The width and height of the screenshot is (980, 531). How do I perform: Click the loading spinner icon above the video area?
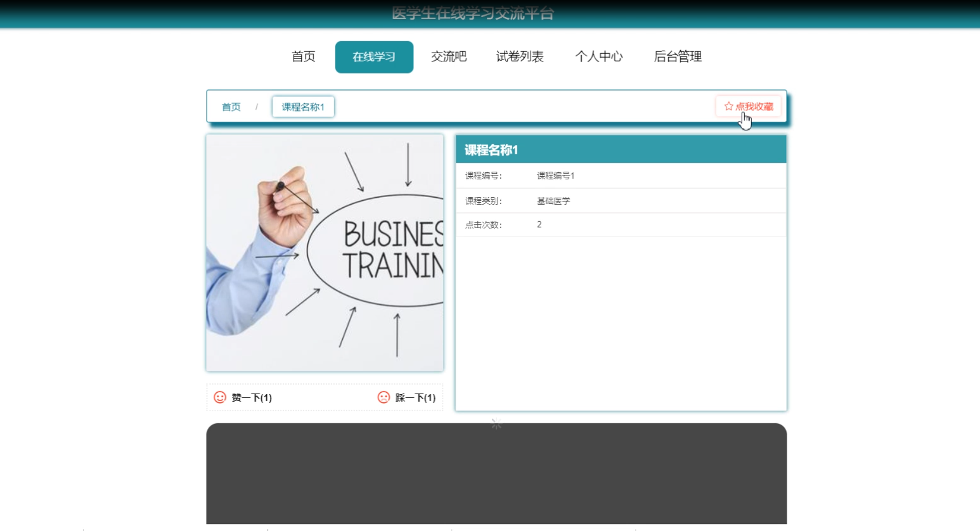[x=496, y=424]
